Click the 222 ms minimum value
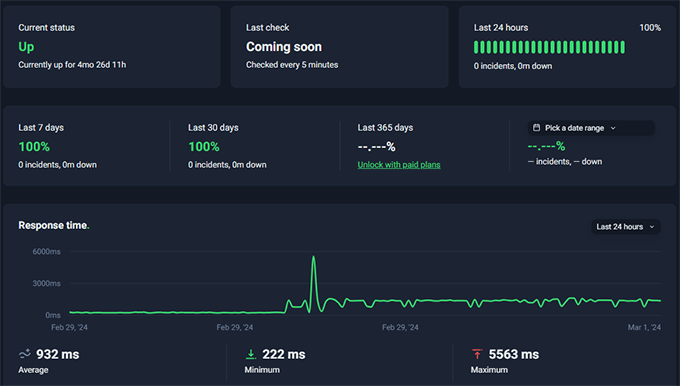The height and width of the screenshot is (386, 680). [284, 354]
